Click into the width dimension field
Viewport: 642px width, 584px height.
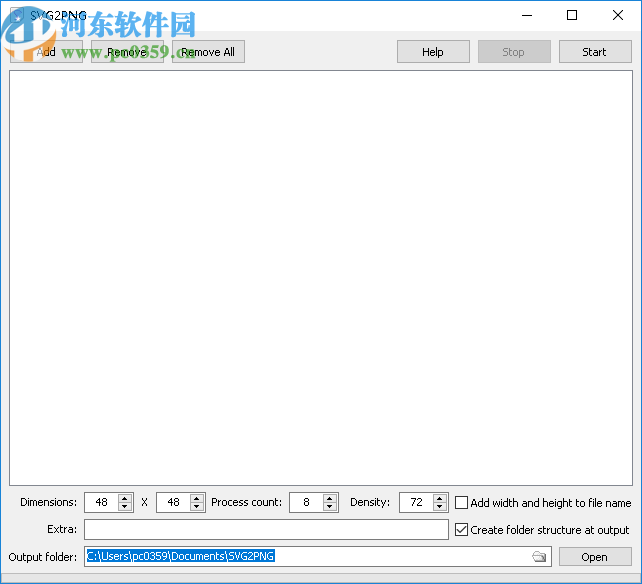click(102, 502)
